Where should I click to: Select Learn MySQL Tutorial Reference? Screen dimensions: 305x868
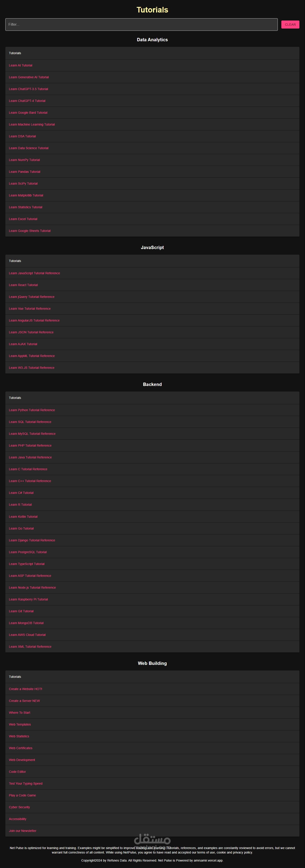(x=32, y=434)
